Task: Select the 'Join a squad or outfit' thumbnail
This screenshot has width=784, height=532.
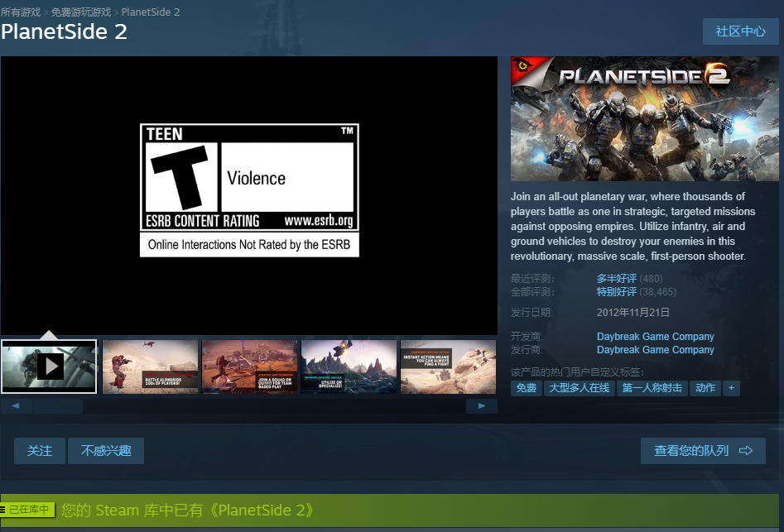Action: (249, 367)
